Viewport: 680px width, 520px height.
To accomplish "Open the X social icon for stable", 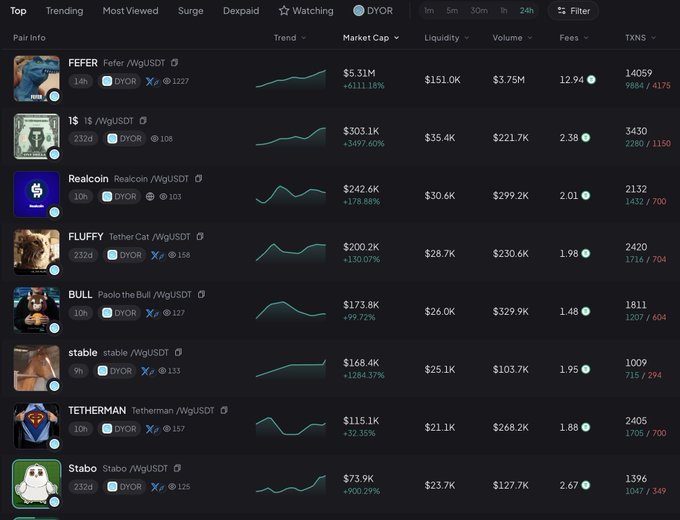I will [x=147, y=371].
